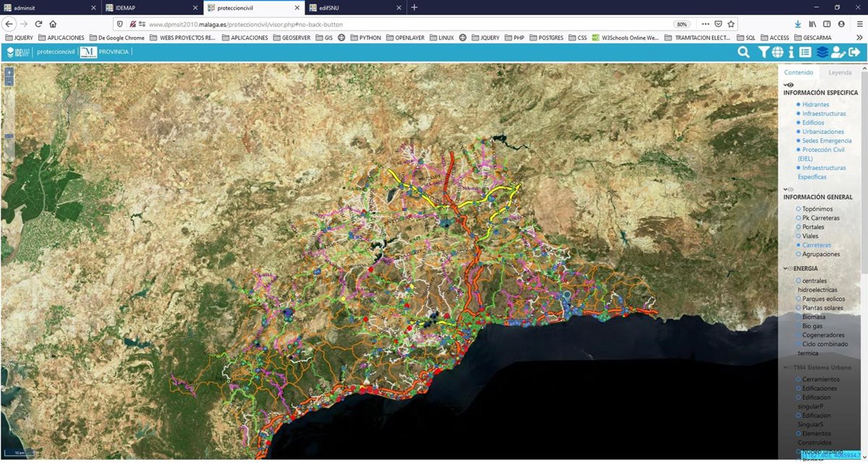This screenshot has height=470, width=868.
Task: Toggle the layers stack panel icon
Action: (x=822, y=52)
